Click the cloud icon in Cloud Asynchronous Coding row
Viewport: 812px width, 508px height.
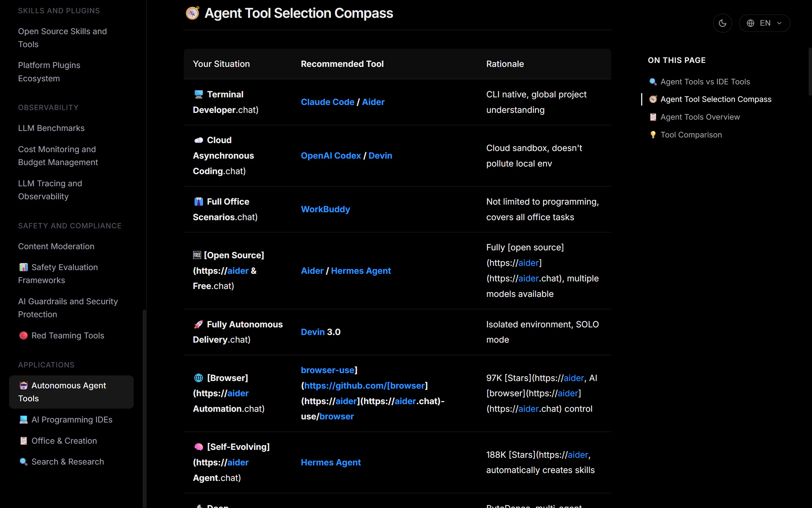199,140
